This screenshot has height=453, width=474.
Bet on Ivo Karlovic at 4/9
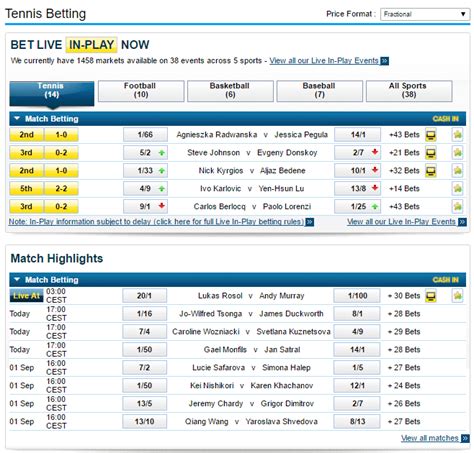tap(145, 189)
